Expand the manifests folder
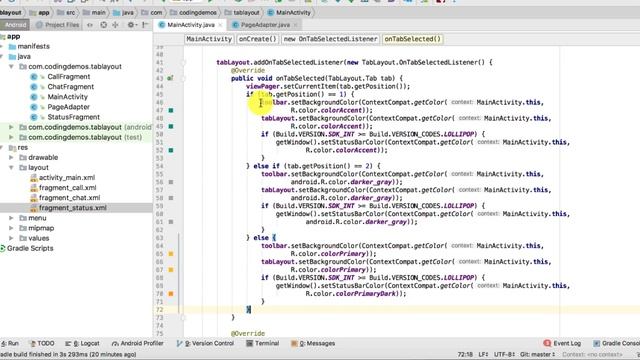 [2, 47]
